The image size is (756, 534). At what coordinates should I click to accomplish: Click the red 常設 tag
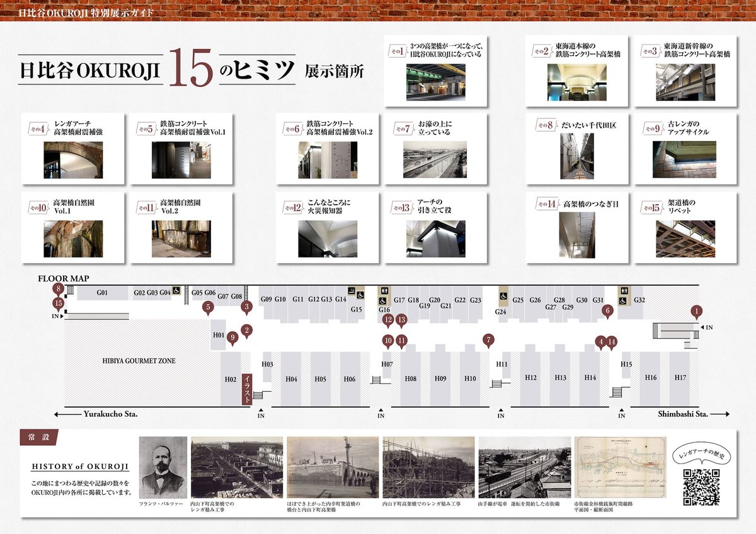[x=38, y=436]
